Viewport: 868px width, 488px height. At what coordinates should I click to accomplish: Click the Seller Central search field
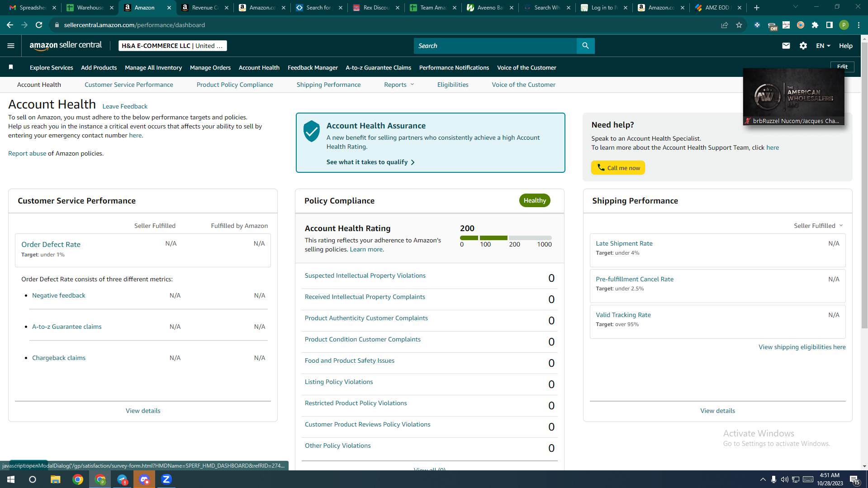[495, 46]
